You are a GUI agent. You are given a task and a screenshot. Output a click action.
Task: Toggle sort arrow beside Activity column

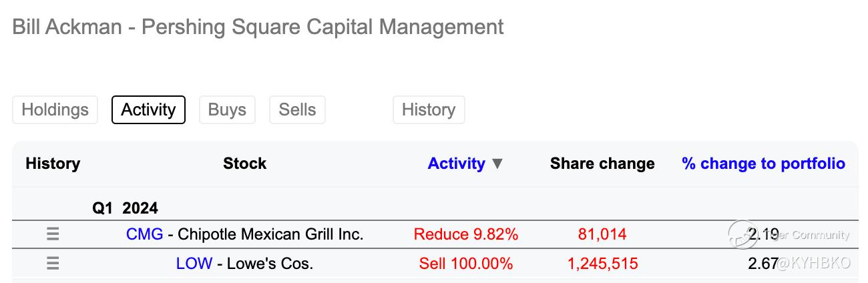point(497,164)
